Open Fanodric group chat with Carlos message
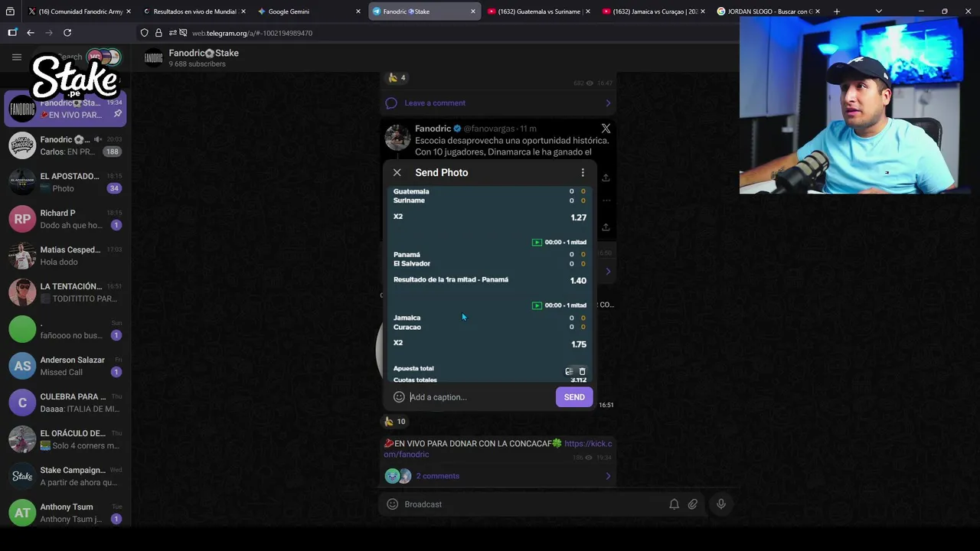 coord(65,145)
